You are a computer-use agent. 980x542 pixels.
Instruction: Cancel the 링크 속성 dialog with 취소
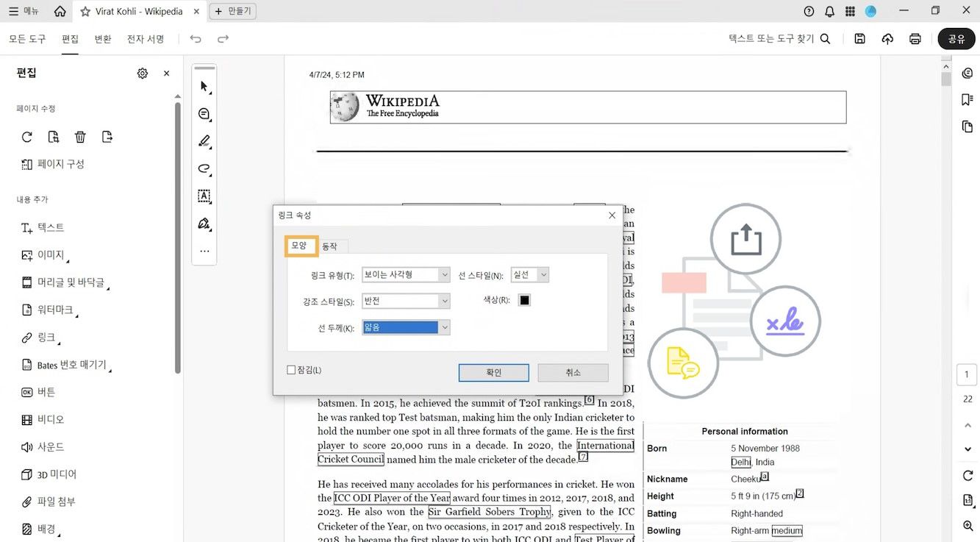(x=573, y=373)
